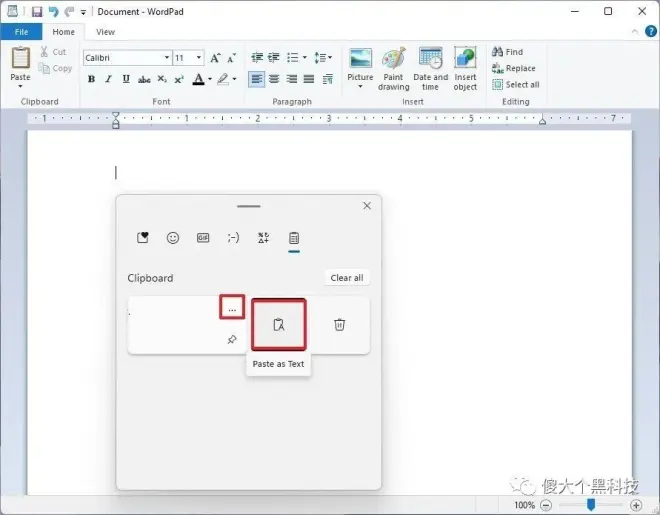The height and width of the screenshot is (515, 660).
Task: Toggle Strikethrough formatting
Action: pos(144,79)
